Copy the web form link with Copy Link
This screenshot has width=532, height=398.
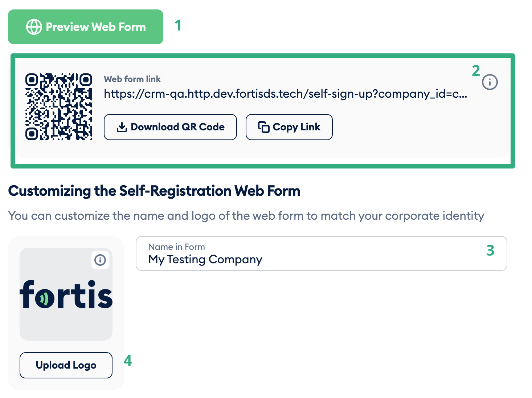[289, 127]
